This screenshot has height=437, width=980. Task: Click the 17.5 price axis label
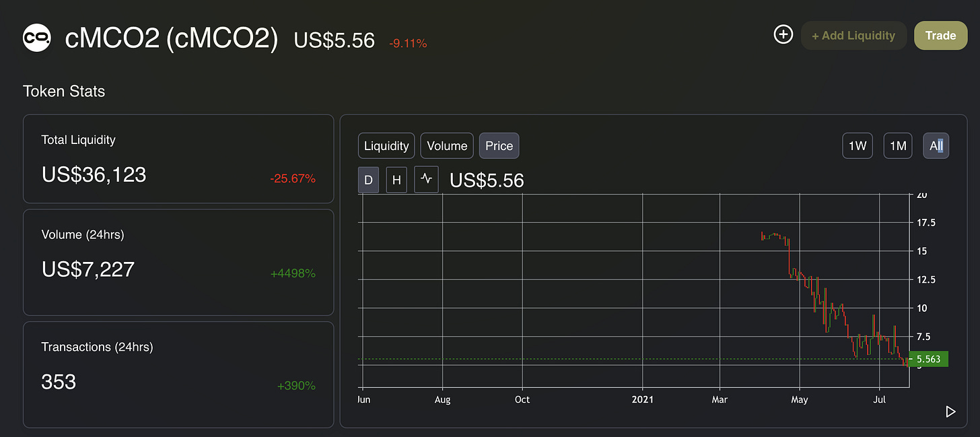(x=925, y=222)
